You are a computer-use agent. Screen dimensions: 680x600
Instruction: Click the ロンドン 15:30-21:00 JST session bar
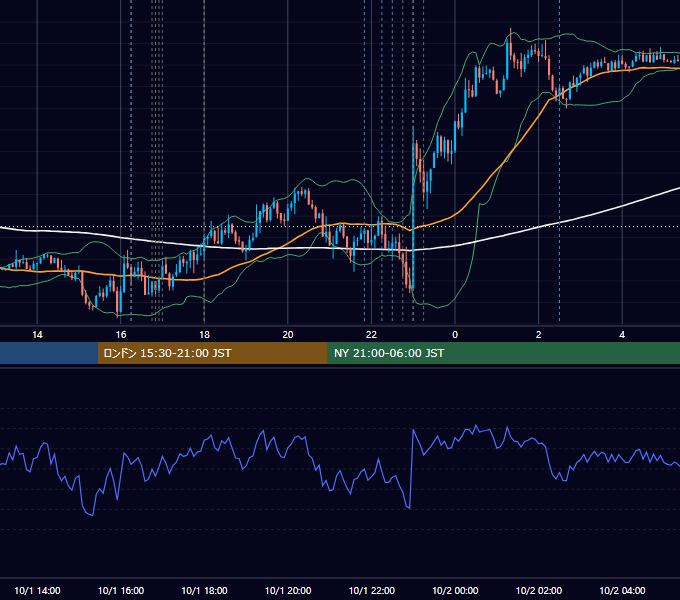click(x=212, y=353)
